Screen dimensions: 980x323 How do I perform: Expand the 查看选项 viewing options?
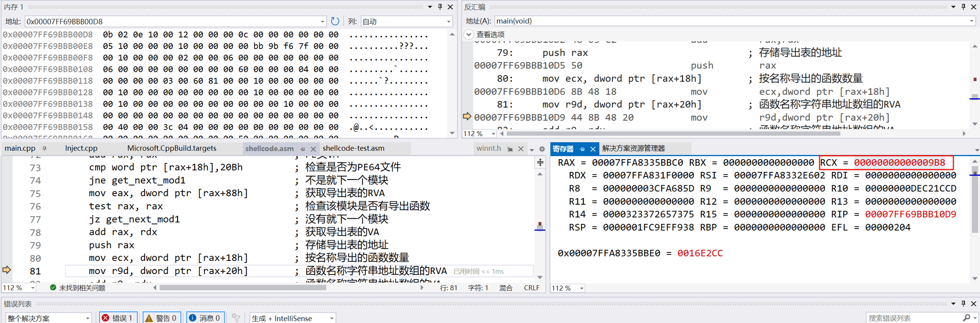(469, 34)
